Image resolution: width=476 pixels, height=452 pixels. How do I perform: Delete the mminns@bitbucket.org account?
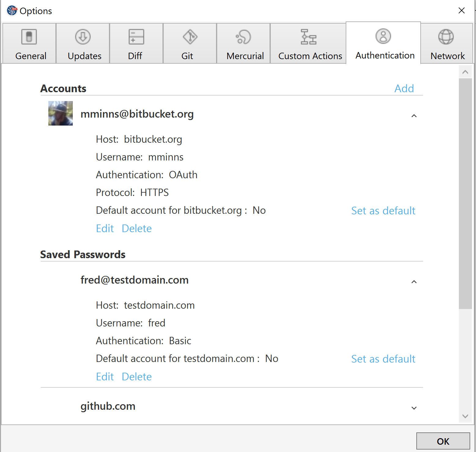[x=136, y=228]
